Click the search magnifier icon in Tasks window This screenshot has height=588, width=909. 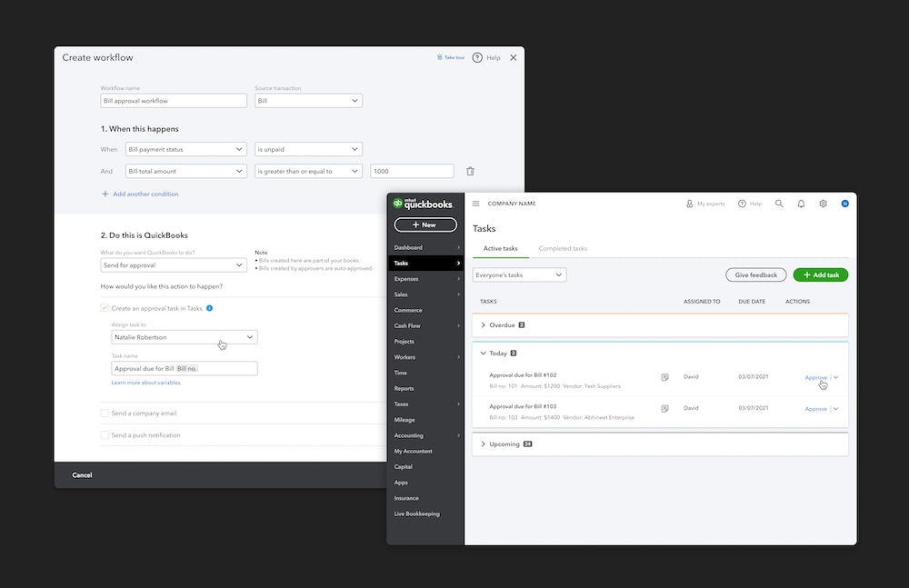[779, 204]
